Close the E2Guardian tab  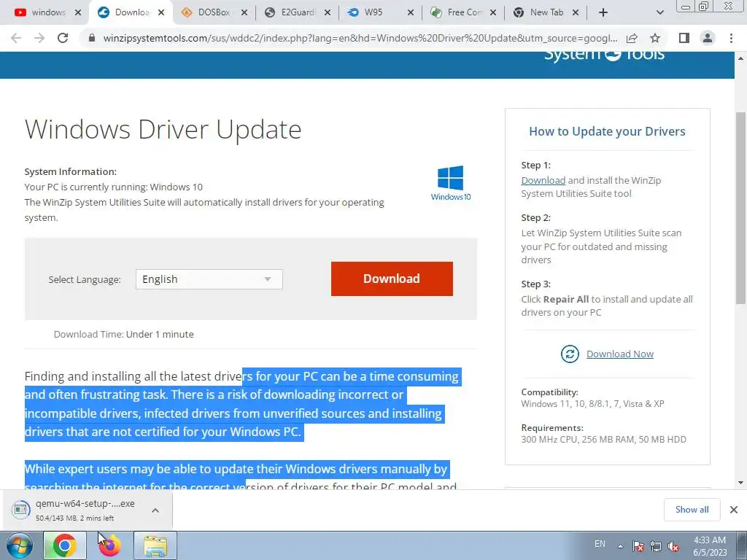(328, 12)
